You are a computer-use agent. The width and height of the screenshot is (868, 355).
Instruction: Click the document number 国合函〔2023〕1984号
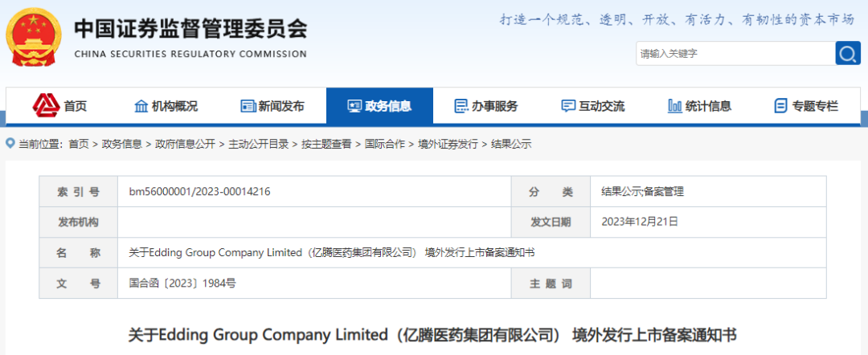point(182,284)
